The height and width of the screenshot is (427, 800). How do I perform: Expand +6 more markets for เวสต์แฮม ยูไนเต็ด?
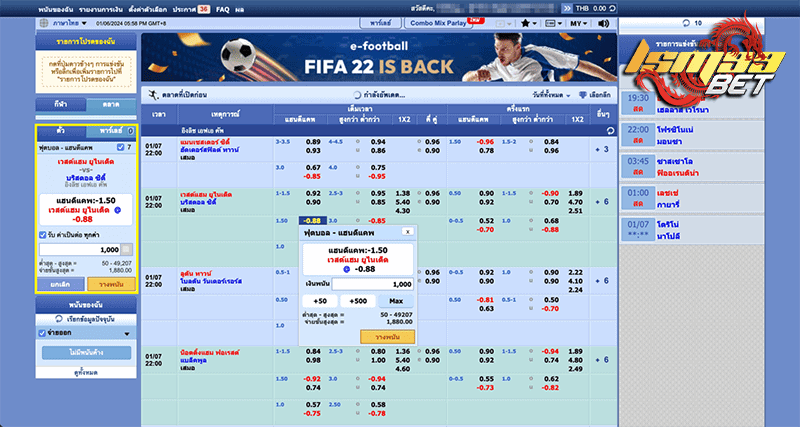(x=603, y=202)
